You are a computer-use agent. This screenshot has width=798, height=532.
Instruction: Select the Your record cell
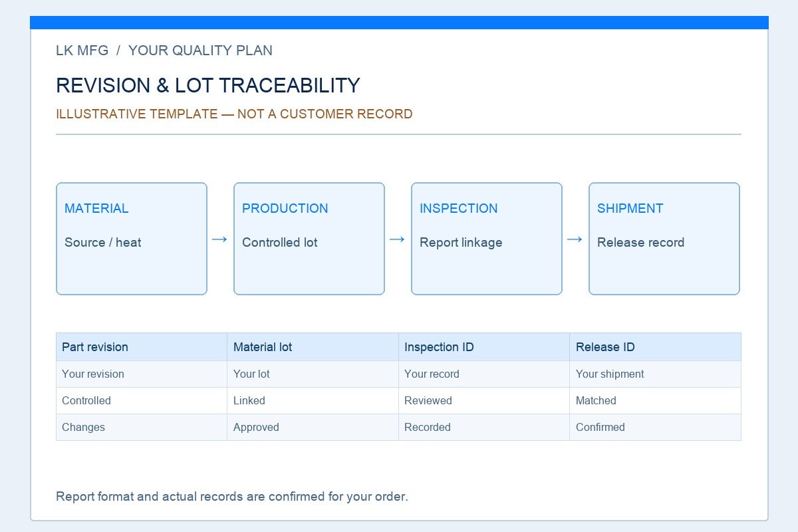pos(484,374)
